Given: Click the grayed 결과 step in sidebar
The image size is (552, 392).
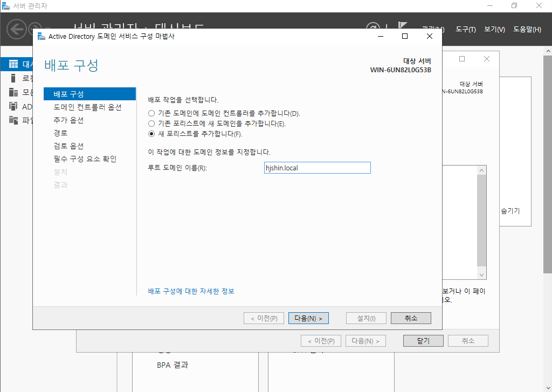Looking at the screenshot, I should (x=60, y=185).
